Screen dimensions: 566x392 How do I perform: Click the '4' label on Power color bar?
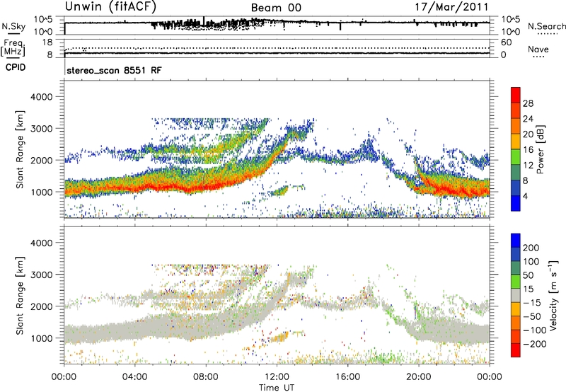[x=525, y=196]
